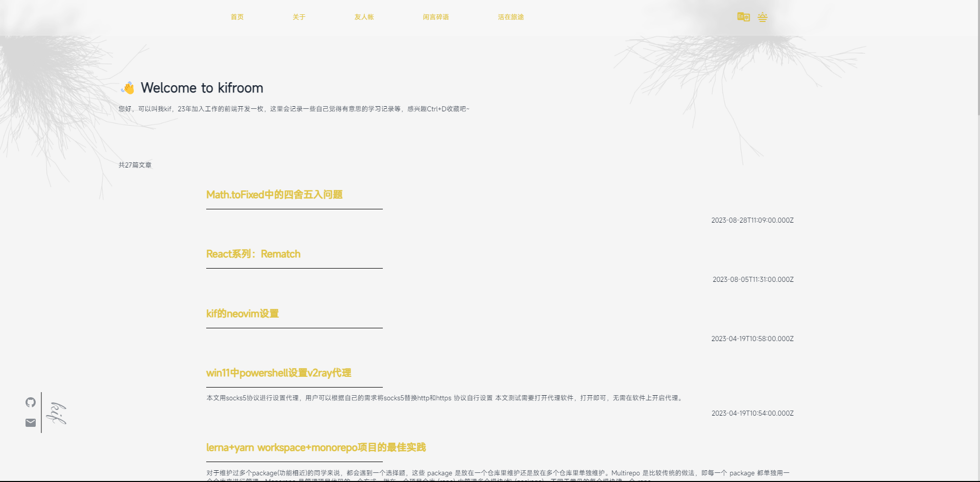Viewport: 980px width, 482px height.
Task: Click the email envelope icon
Action: (31, 423)
